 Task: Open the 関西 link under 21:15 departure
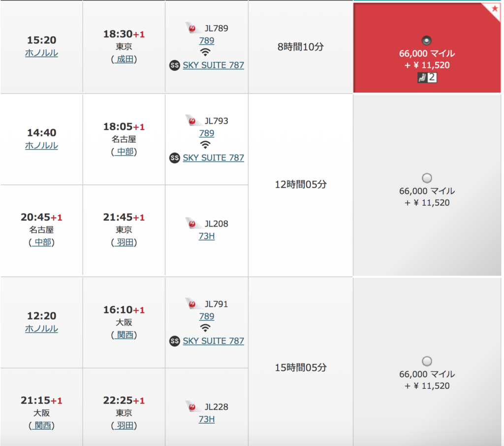click(42, 425)
